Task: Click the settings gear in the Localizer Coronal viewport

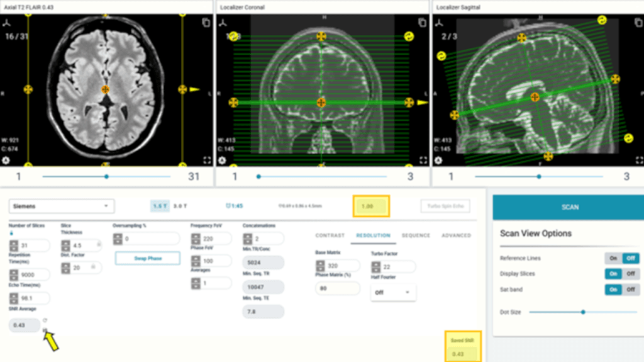Action: click(x=221, y=161)
